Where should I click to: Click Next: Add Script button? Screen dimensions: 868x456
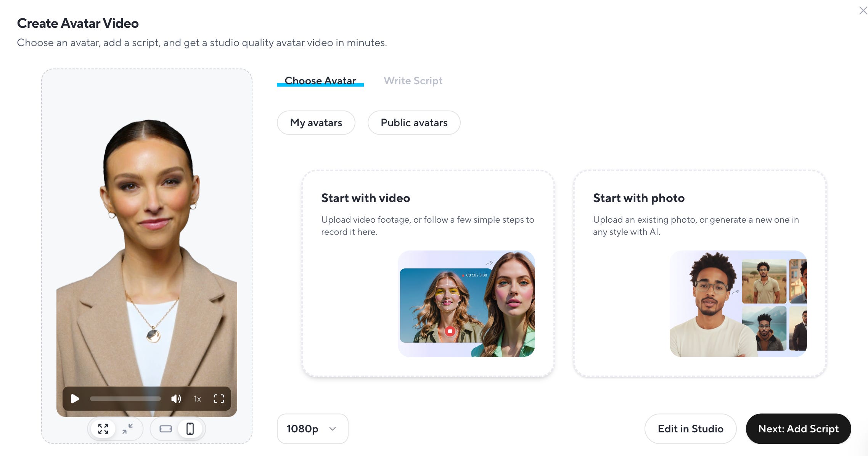tap(798, 429)
